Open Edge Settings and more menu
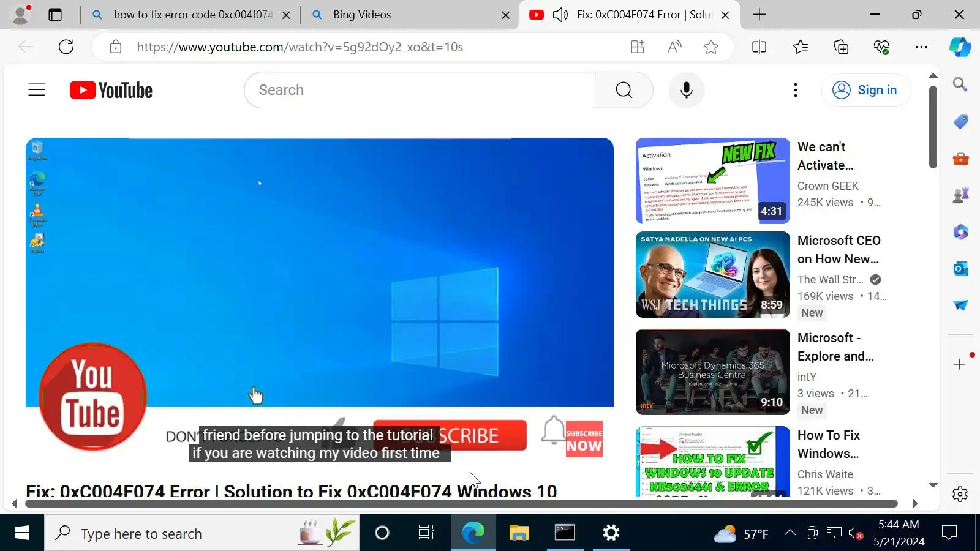Image resolution: width=980 pixels, height=551 pixels. [x=921, y=47]
